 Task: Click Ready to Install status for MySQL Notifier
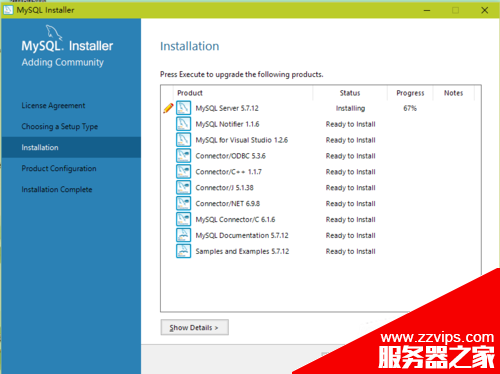click(351, 124)
